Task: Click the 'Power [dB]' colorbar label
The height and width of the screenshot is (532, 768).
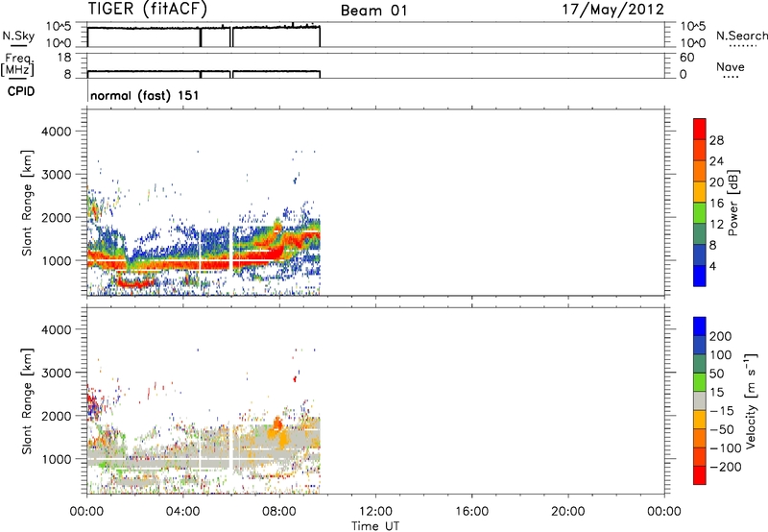Action: pyautogui.click(x=732, y=203)
